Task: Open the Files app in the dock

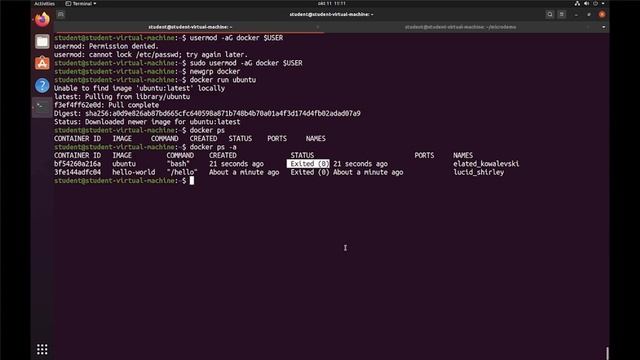Action: (42, 41)
